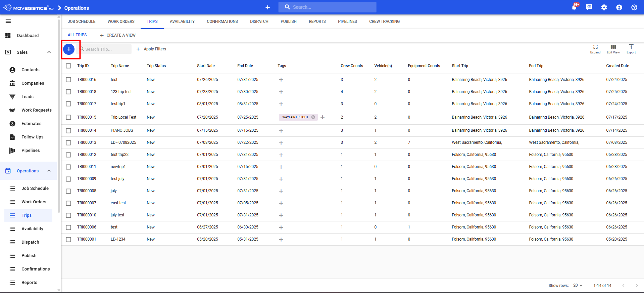The height and width of the screenshot is (293, 644).
Task: Collapse the Operations sidebar section
Action: (x=49, y=171)
